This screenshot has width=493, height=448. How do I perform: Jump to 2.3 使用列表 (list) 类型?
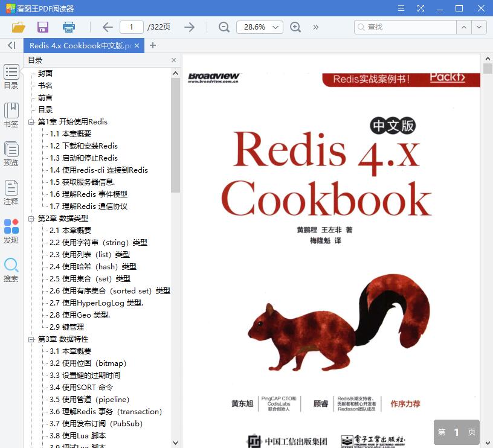[89, 254]
